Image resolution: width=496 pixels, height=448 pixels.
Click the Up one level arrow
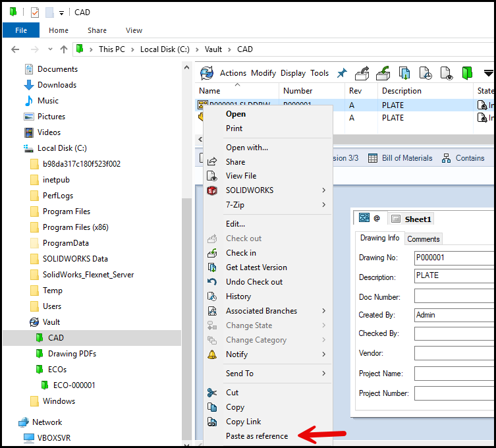[64, 49]
